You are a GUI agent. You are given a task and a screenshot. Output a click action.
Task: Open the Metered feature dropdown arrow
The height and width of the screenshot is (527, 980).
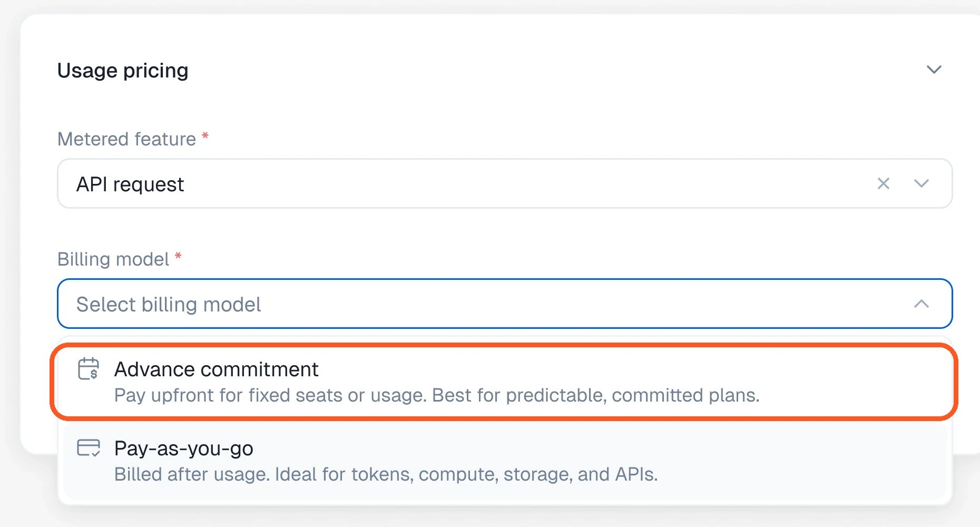921,183
